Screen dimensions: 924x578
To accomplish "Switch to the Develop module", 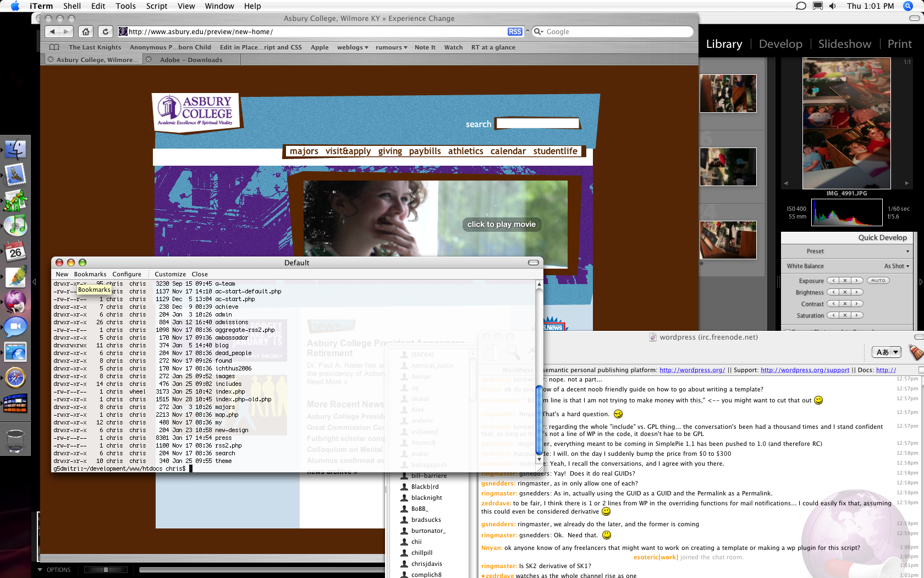I will pyautogui.click(x=780, y=44).
